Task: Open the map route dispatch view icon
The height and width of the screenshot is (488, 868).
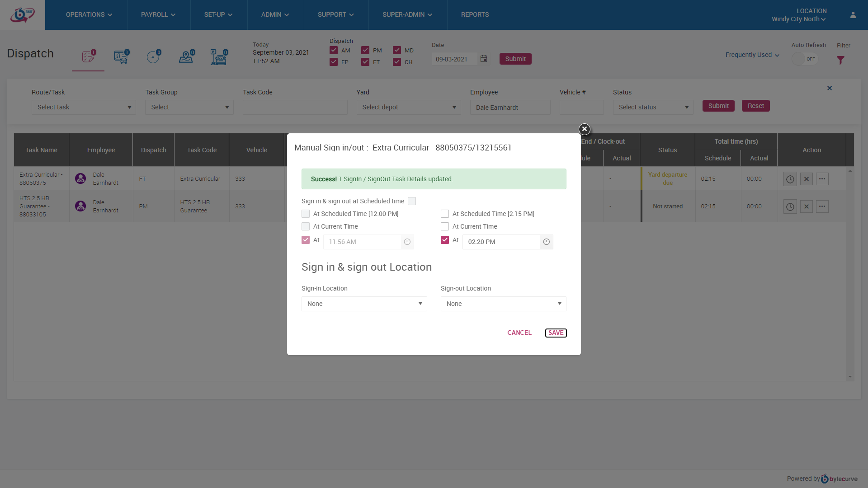Action: click(186, 57)
